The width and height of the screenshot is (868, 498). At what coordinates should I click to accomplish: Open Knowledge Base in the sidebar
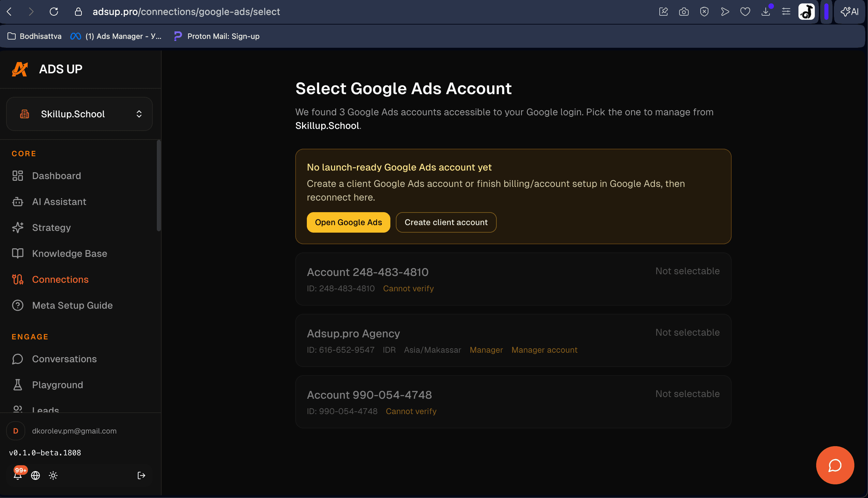(70, 253)
